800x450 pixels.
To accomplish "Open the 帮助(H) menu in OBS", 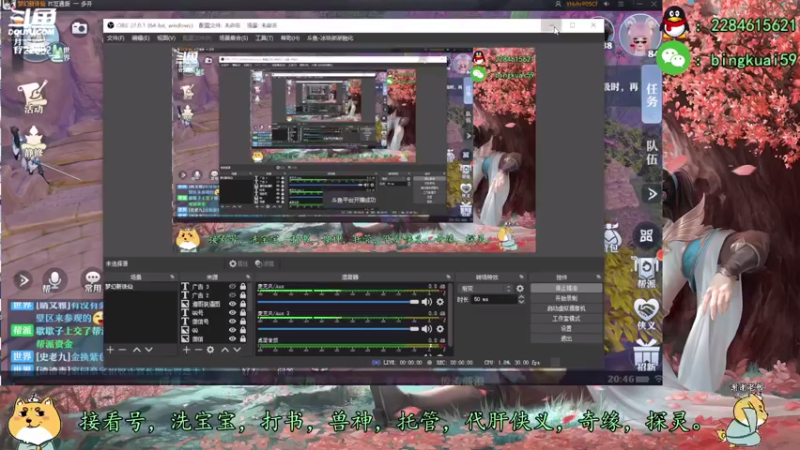I will coord(290,38).
